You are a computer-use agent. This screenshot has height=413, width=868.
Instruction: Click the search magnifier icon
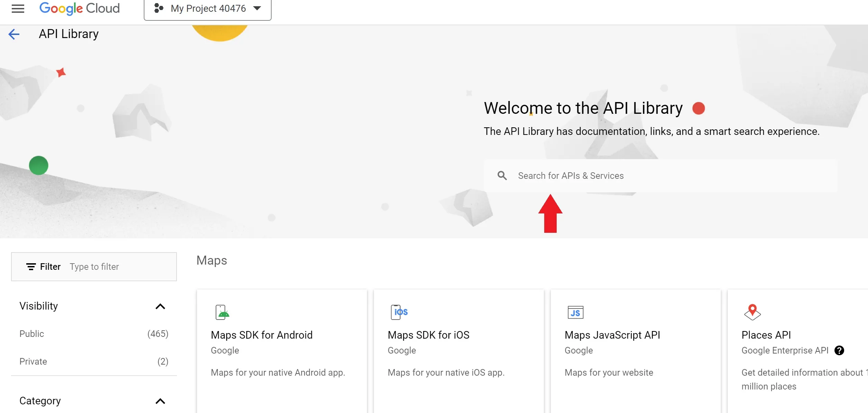click(x=502, y=176)
